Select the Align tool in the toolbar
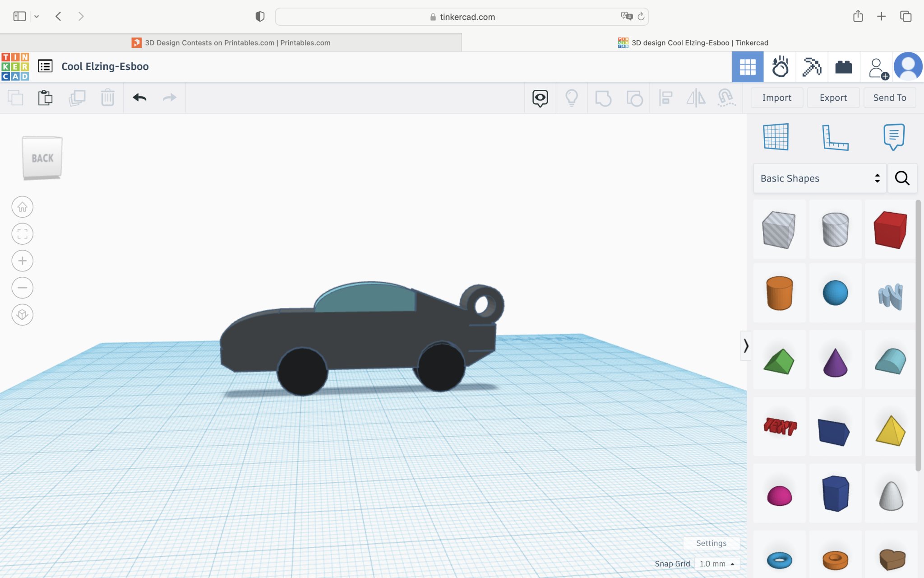Screen dimensions: 924x578 pyautogui.click(x=666, y=98)
